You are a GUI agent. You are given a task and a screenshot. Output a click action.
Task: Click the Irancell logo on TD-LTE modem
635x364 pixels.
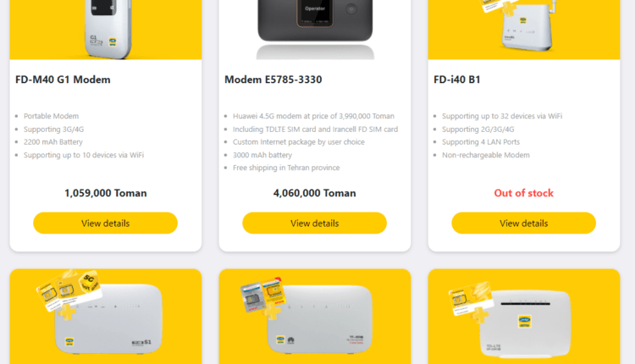[525, 322]
